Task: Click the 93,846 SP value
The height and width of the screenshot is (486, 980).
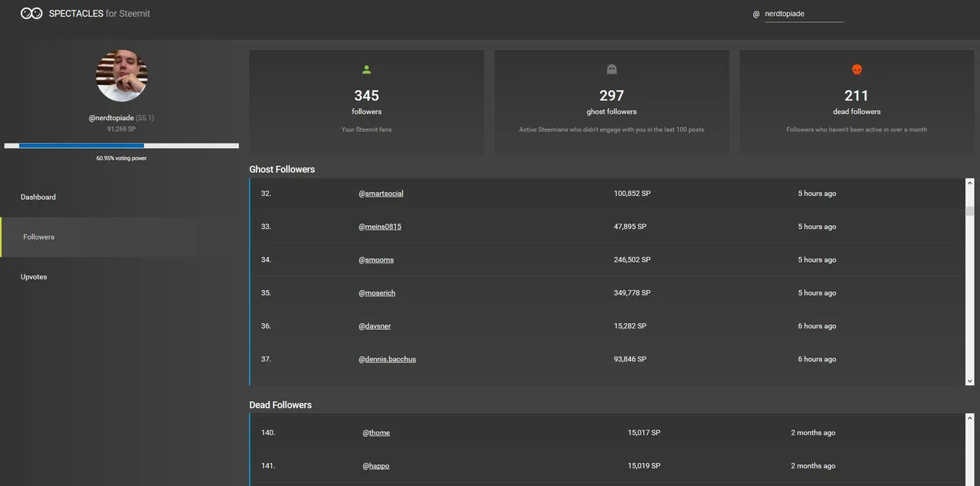Action: tap(630, 360)
